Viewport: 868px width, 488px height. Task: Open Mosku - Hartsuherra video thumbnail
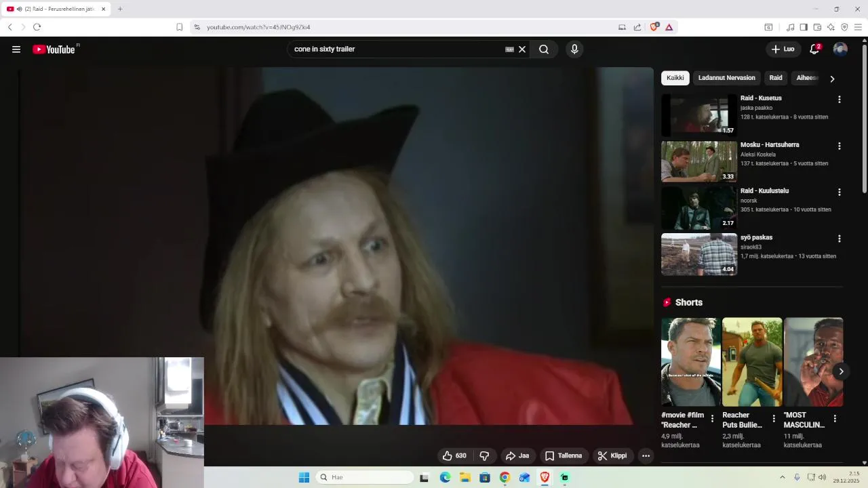pyautogui.click(x=699, y=161)
